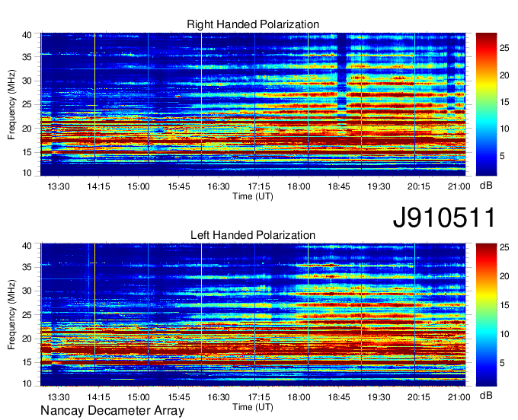Click the 21:00 tick on the Left Handed plot
Viewport: 518px width, 420px height.
coord(459,397)
